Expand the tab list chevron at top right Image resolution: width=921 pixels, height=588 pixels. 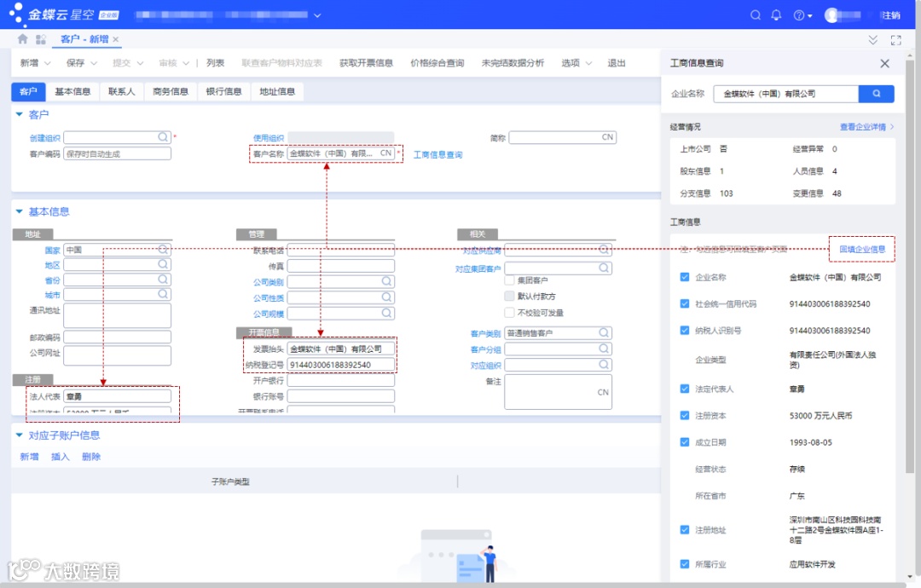click(873, 40)
